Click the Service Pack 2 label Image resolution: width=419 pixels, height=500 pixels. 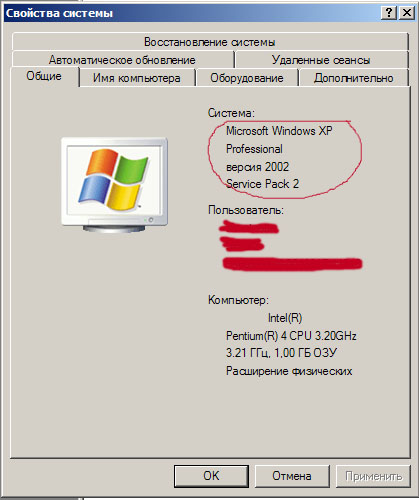262,184
